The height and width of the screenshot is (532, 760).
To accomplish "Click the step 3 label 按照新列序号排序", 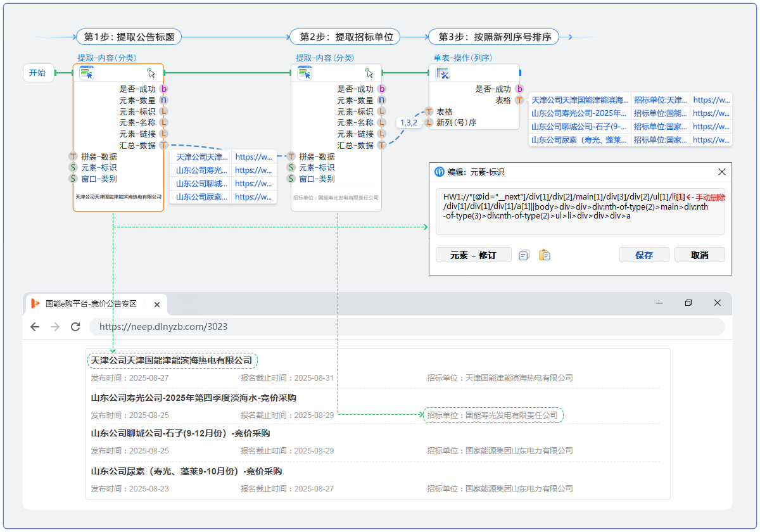I will point(495,37).
